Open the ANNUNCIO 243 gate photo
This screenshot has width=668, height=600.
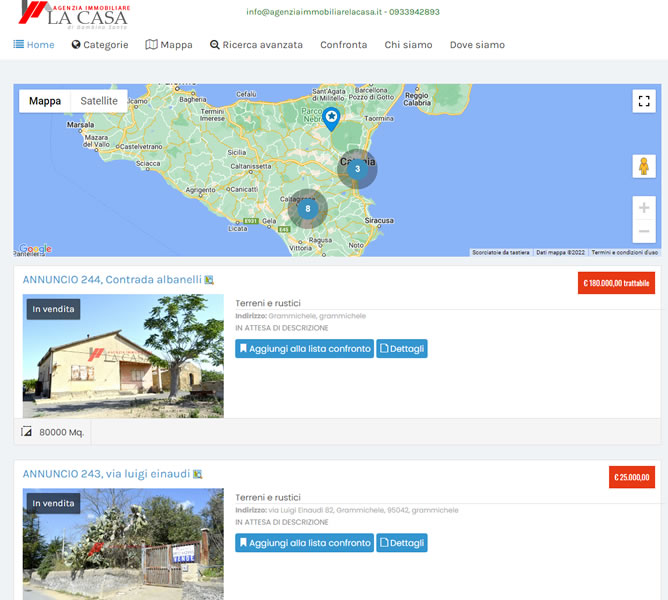[x=123, y=544]
